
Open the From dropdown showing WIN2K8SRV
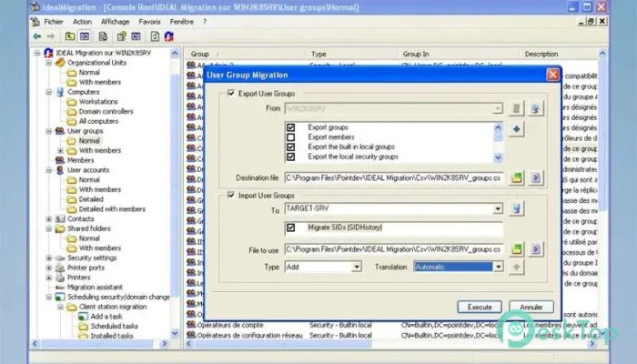[497, 108]
